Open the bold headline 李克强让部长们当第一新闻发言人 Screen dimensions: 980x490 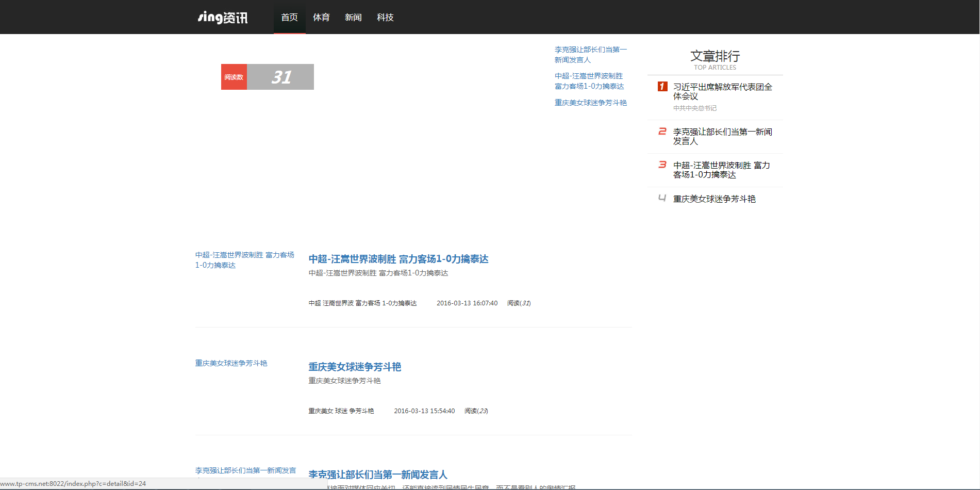pos(378,475)
